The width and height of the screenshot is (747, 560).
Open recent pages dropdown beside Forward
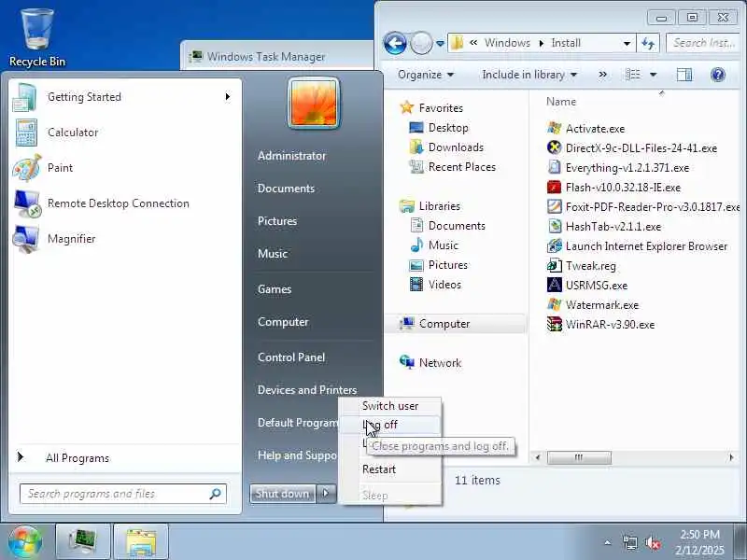(440, 44)
